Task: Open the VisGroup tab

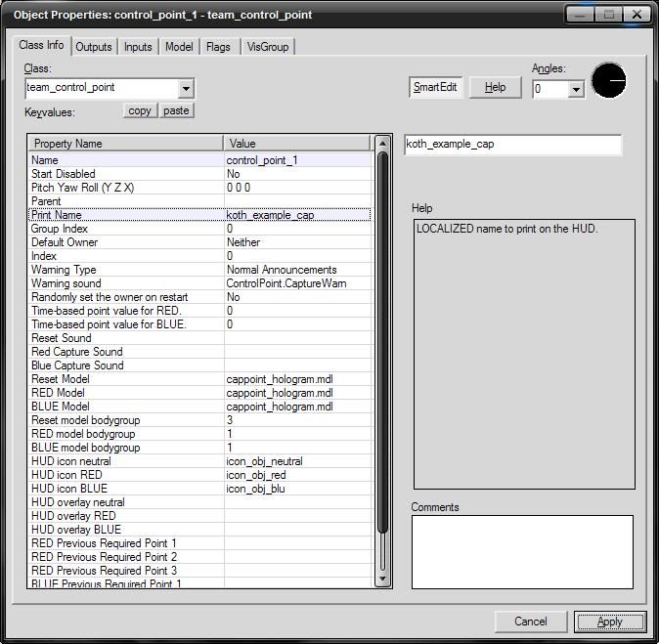Action: (x=267, y=47)
